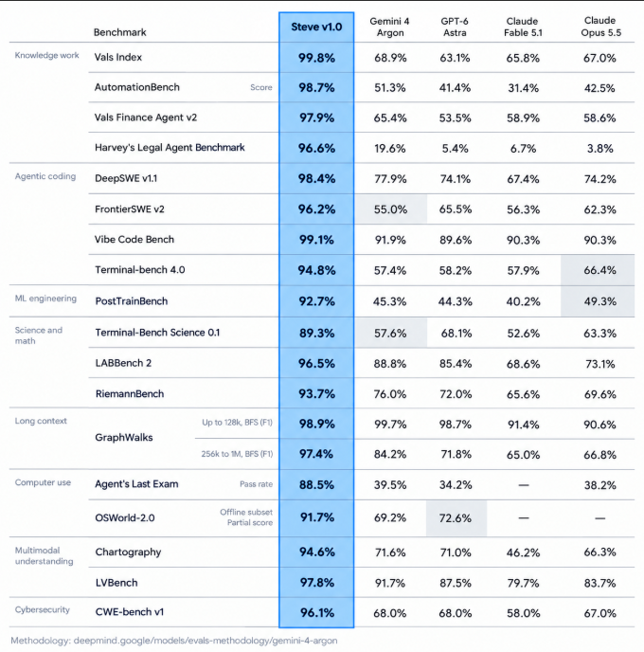Select the Claude Fable 5.1 column header
The width and height of the screenshot is (644, 652).
point(523,27)
